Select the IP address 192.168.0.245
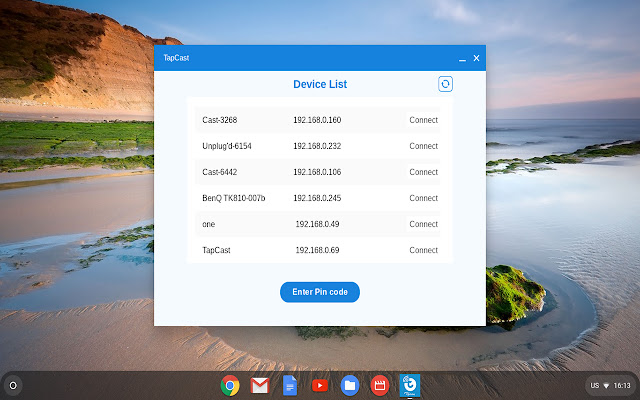640x400 pixels. (x=317, y=198)
